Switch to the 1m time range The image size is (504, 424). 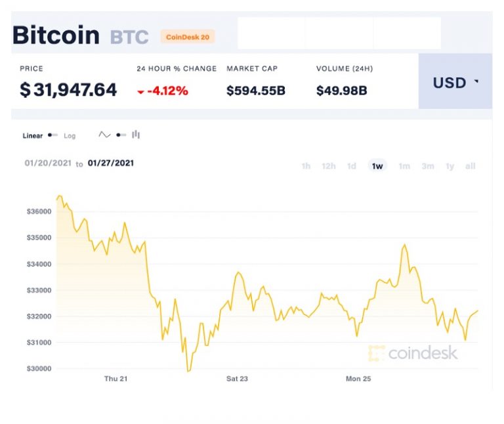tap(404, 166)
